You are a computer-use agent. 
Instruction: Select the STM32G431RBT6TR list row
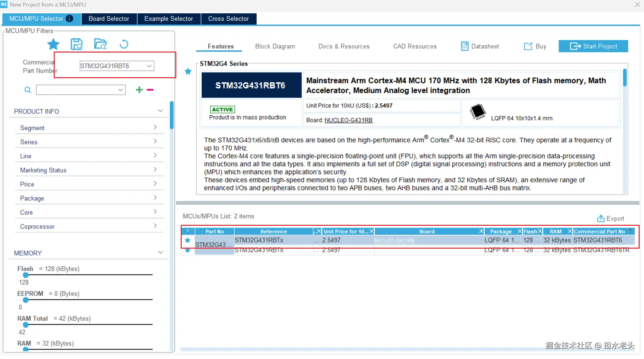408,250
